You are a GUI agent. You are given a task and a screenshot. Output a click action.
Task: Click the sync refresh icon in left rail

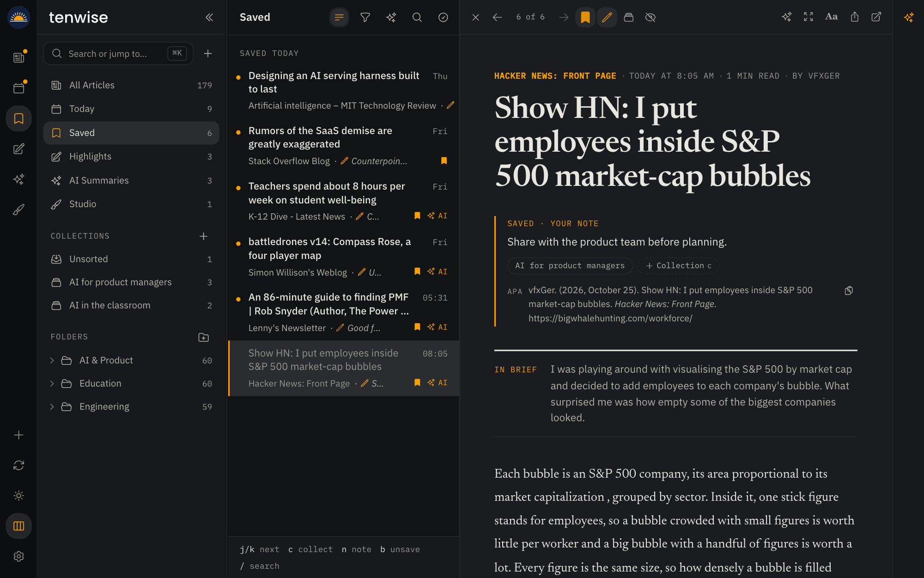click(18, 465)
